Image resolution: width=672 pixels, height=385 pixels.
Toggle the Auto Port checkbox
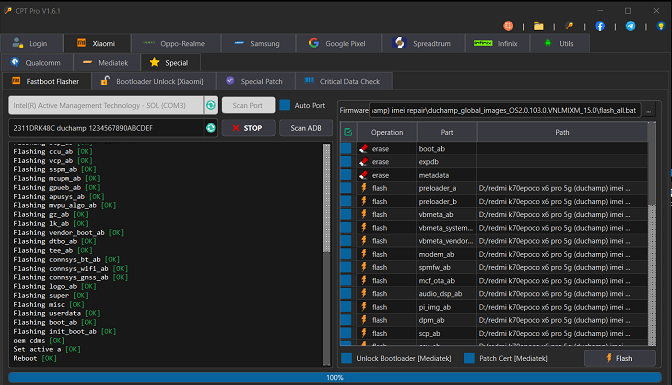point(285,105)
